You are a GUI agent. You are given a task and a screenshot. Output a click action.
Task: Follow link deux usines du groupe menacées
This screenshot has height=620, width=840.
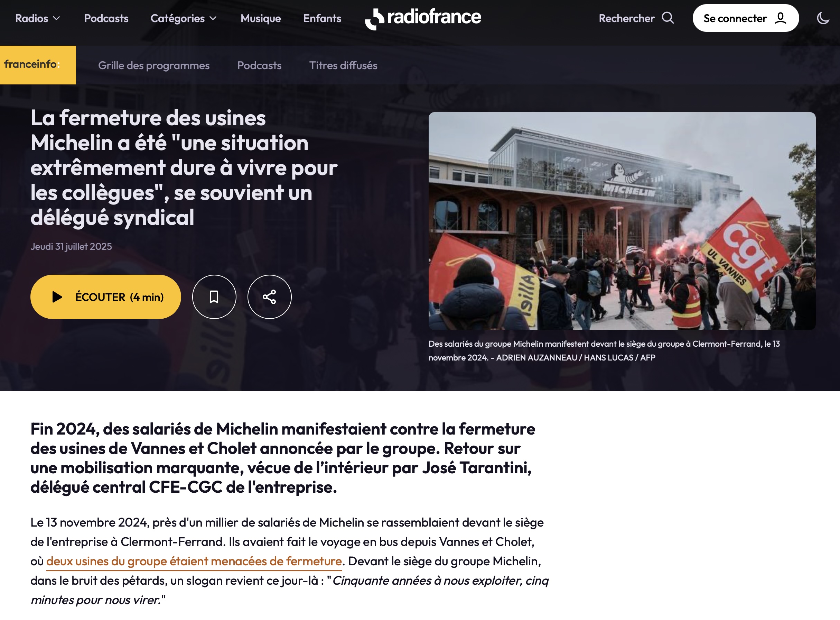(x=194, y=561)
